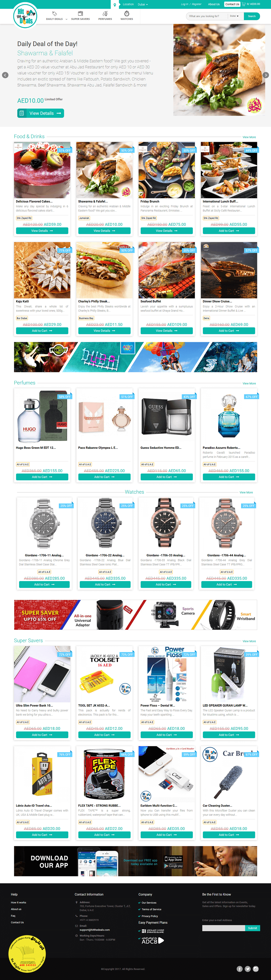271x980 pixels.
Task: Open the search bar city dropdown
Action: tap(234, 16)
